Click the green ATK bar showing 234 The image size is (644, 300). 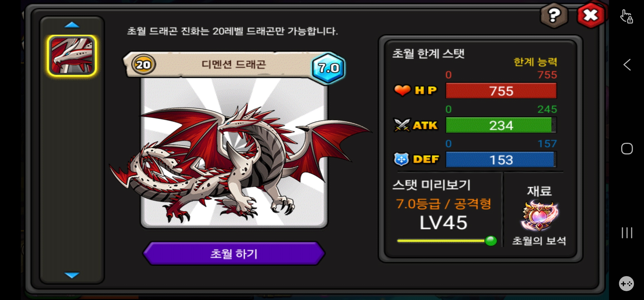click(x=501, y=125)
